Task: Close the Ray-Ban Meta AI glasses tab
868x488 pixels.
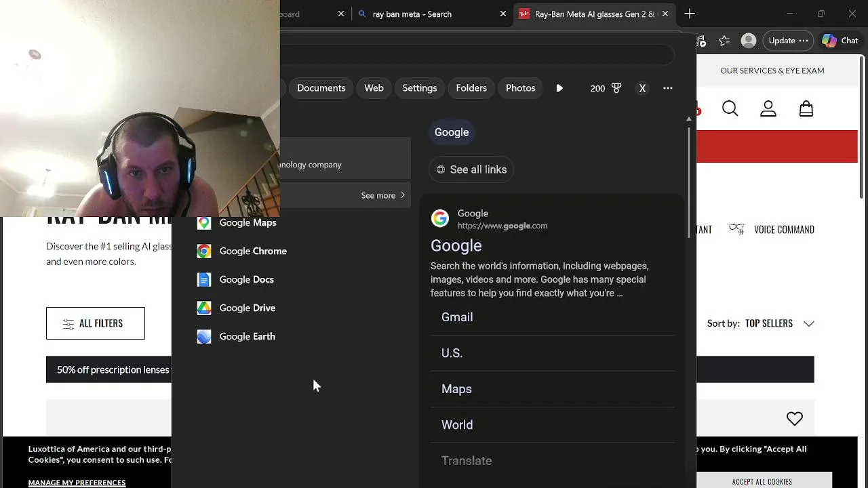Action: 665,14
